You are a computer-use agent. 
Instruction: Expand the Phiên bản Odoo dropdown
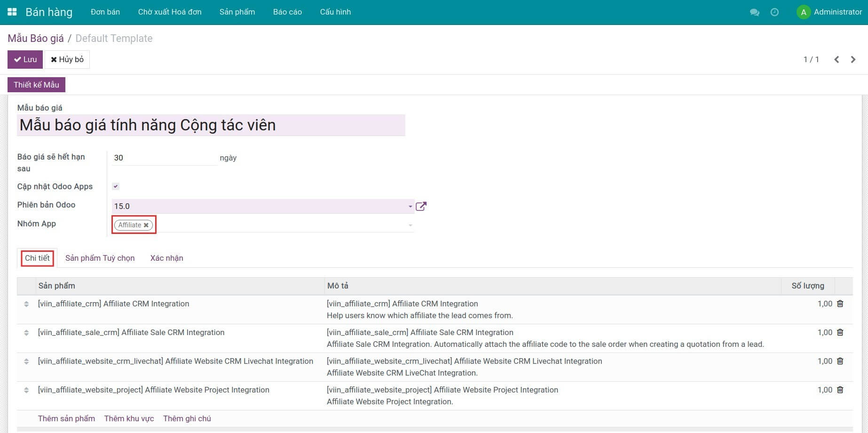tap(410, 206)
